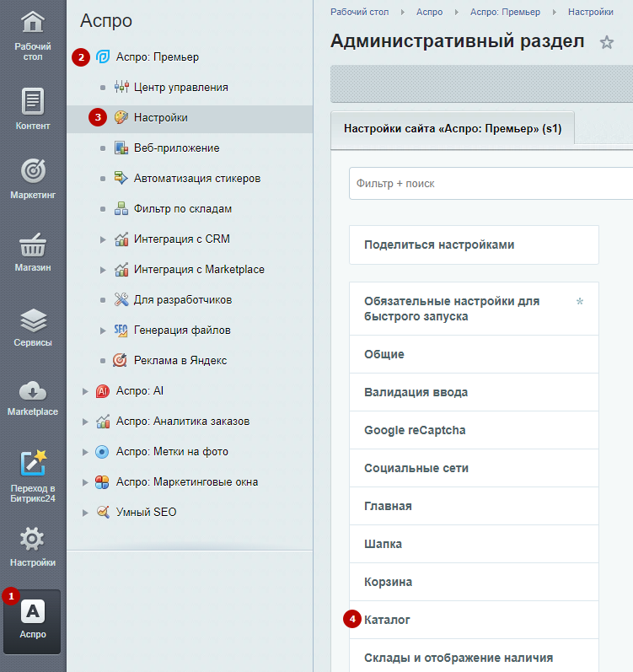Screen dimensions: 633x672
Task: Click the Фильтр + поиск input field
Action: point(489,183)
